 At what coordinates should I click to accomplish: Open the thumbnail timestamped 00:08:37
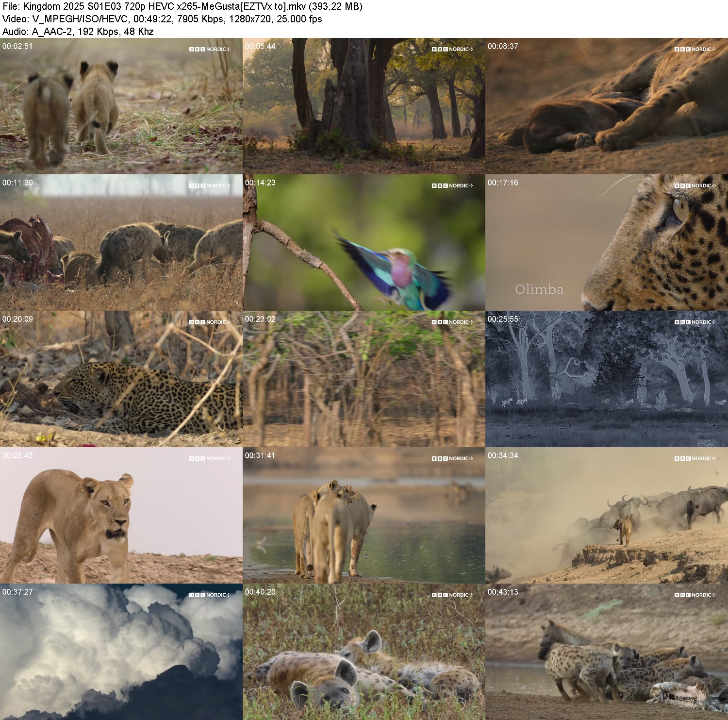point(607,106)
